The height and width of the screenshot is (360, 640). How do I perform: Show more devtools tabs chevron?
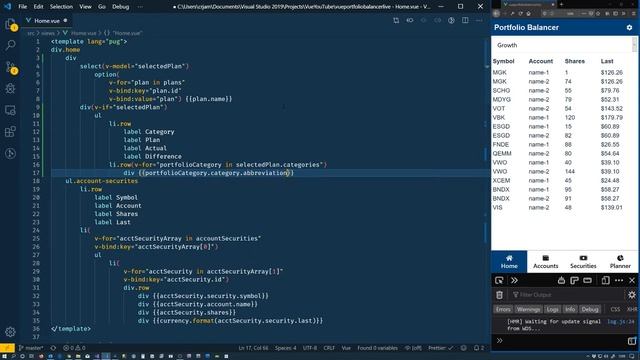[x=514, y=280]
